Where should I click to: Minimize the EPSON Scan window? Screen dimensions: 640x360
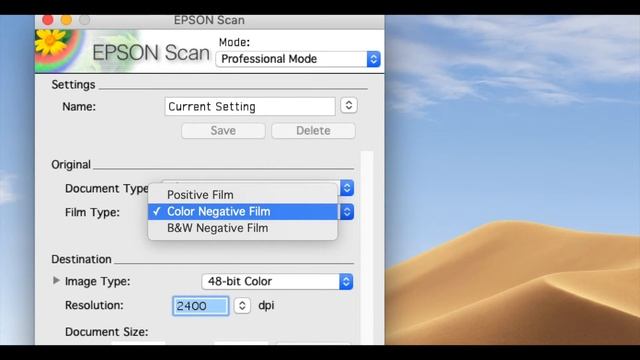click(66, 20)
